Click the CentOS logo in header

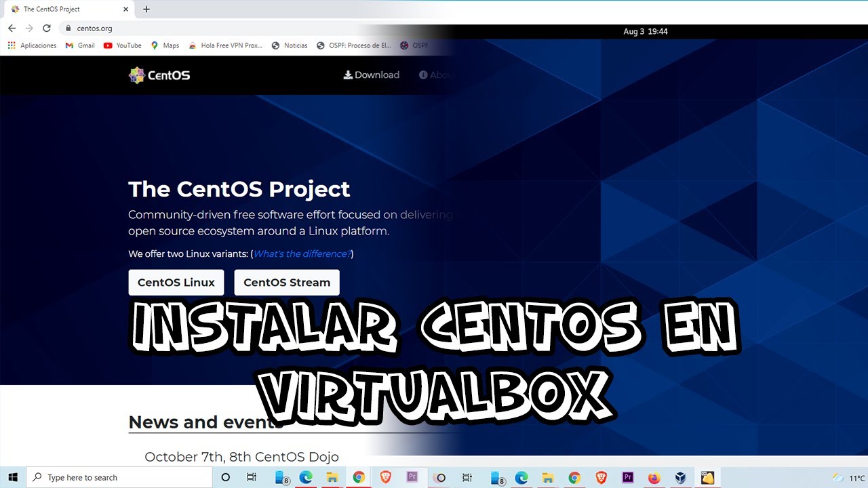[x=159, y=75]
